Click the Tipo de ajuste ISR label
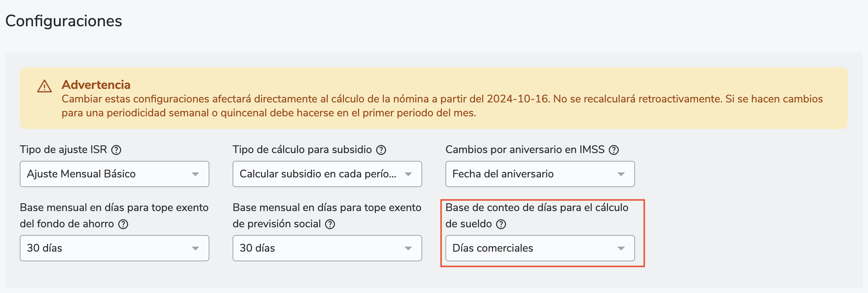Image resolution: width=868 pixels, height=293 pixels. pyautogui.click(x=63, y=150)
